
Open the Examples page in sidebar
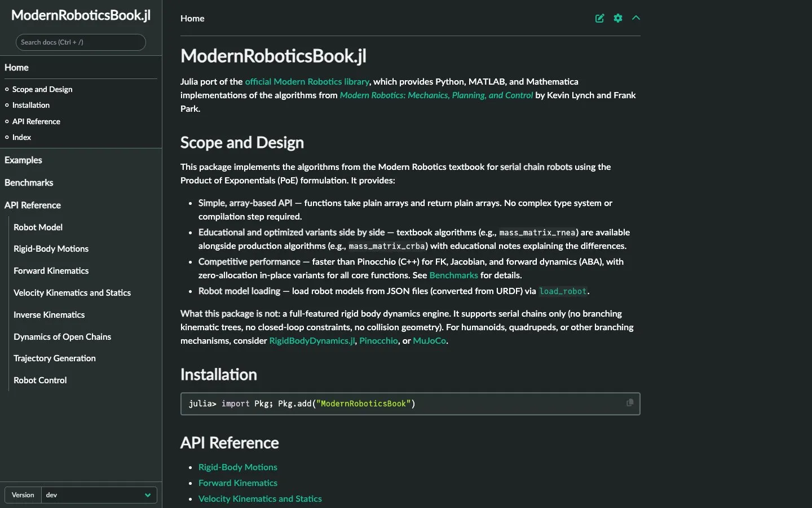pyautogui.click(x=23, y=160)
